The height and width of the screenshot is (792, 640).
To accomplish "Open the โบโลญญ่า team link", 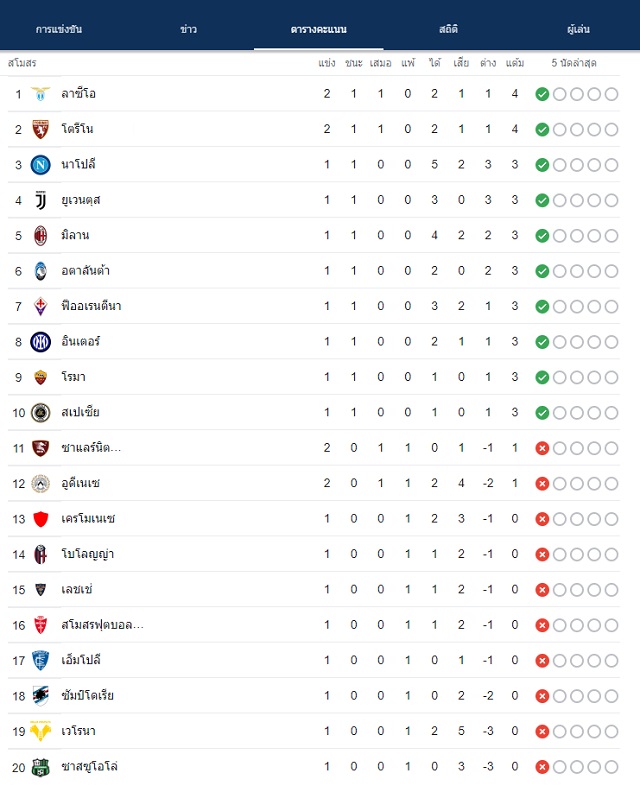I will click(x=87, y=554).
